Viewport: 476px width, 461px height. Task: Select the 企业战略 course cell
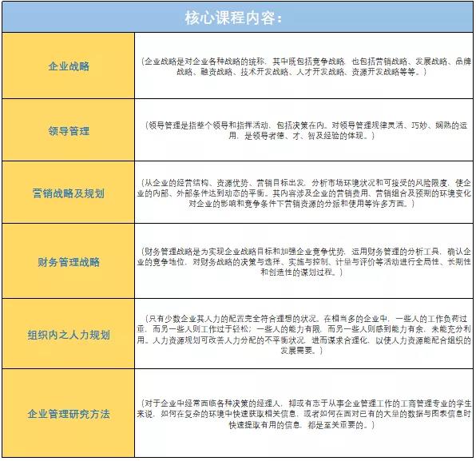point(69,66)
